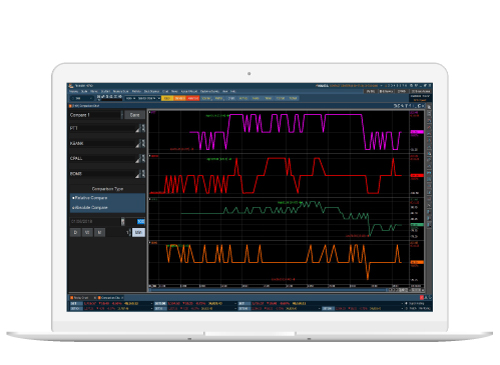Click the BDMS row chart-style icon
Screen dimensions: 500x365
(x=138, y=174)
